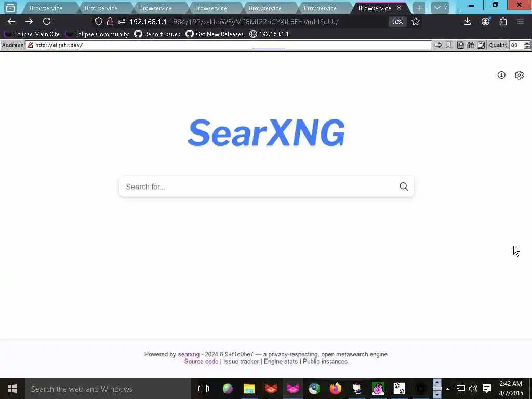Open the SearXNG about info icon
Screen dimensions: 532x399
501,75
